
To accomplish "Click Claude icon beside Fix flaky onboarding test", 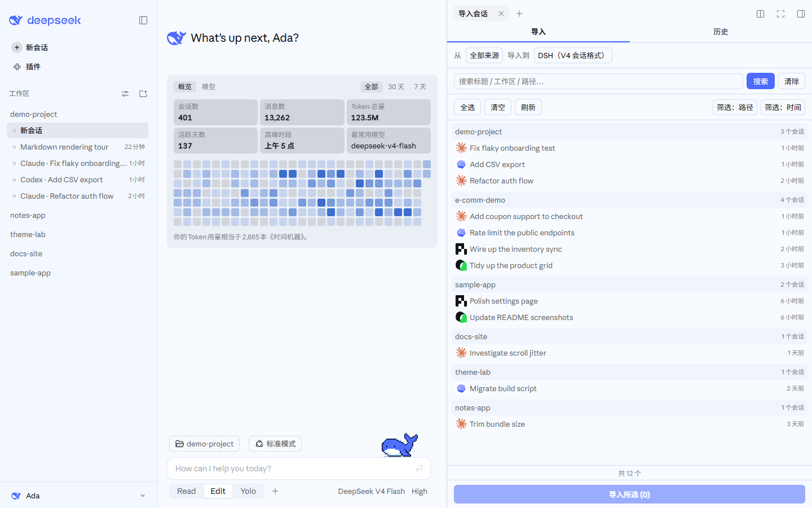I will [461, 148].
